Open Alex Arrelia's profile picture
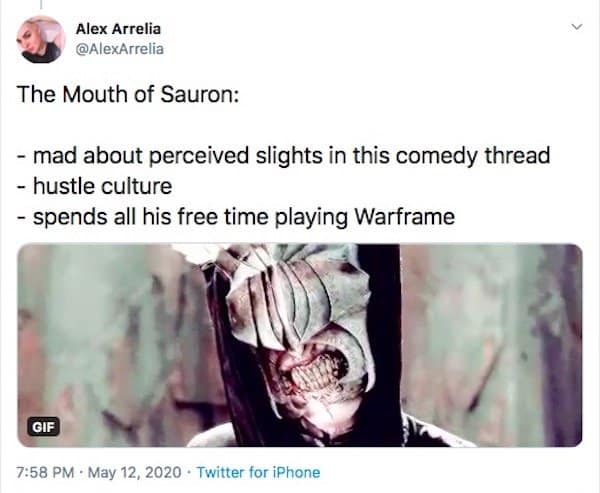Image resolution: width=600 pixels, height=493 pixels. [40, 39]
